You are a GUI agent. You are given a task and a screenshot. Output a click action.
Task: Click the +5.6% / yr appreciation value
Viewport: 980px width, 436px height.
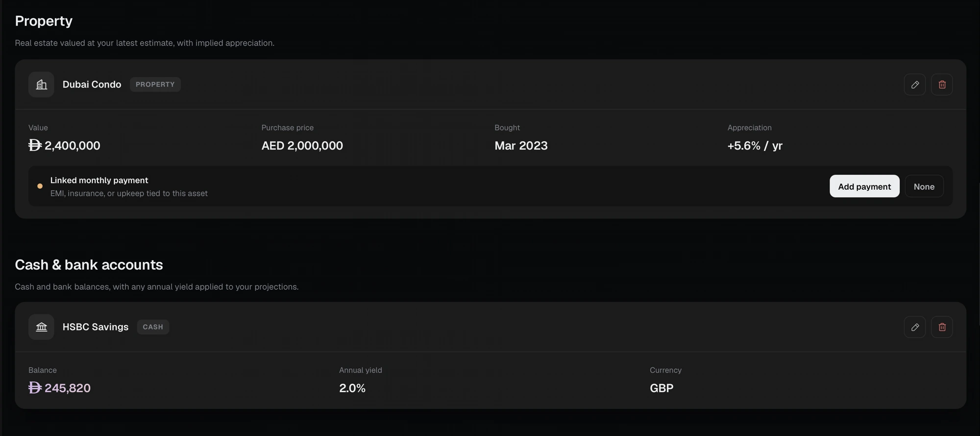755,146
